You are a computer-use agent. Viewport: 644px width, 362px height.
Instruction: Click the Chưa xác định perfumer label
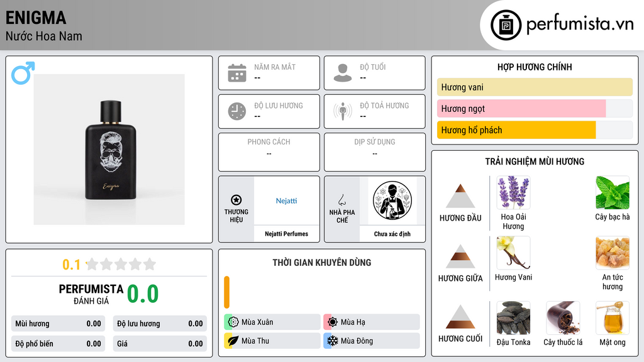click(392, 234)
